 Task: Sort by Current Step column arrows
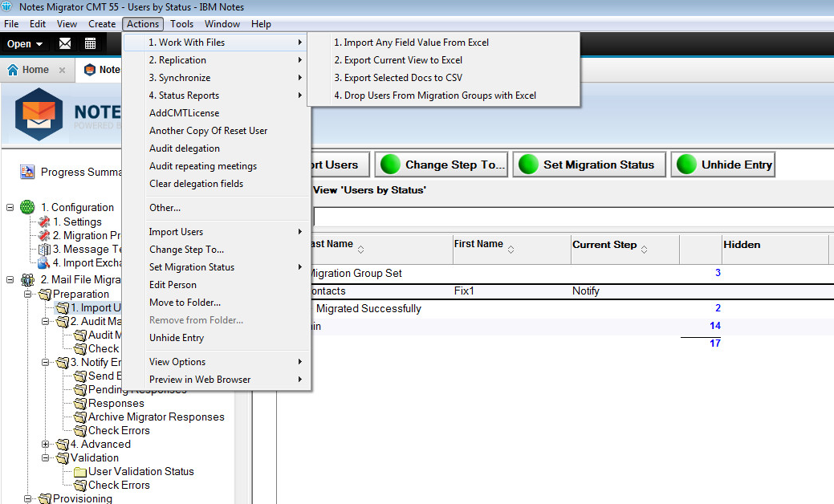click(644, 250)
